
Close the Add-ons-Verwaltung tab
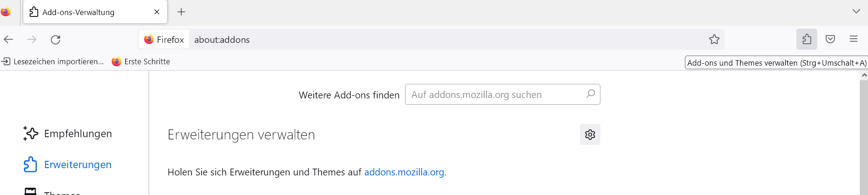coord(157,12)
